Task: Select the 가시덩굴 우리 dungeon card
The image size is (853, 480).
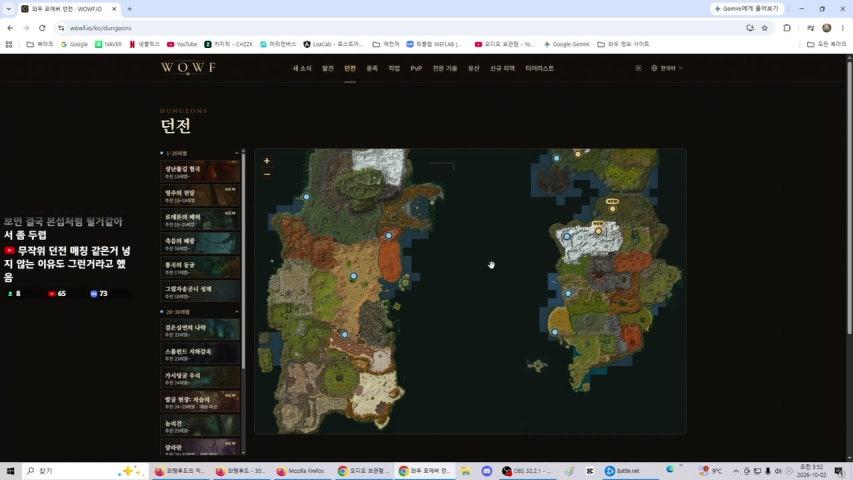Action: point(200,378)
